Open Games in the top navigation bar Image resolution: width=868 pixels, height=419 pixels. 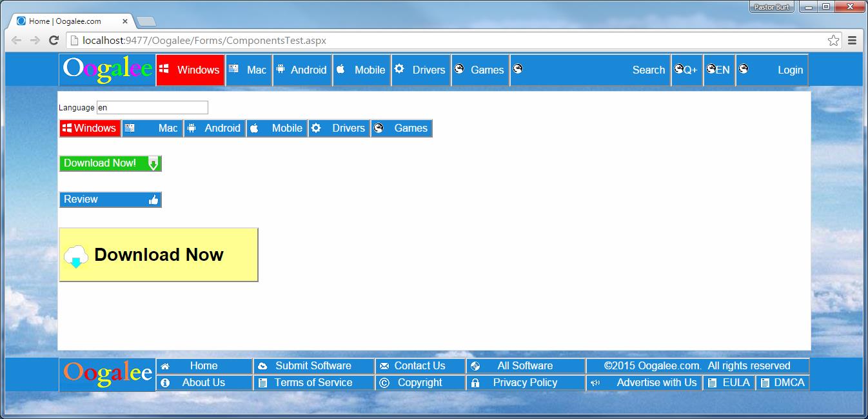click(x=479, y=70)
